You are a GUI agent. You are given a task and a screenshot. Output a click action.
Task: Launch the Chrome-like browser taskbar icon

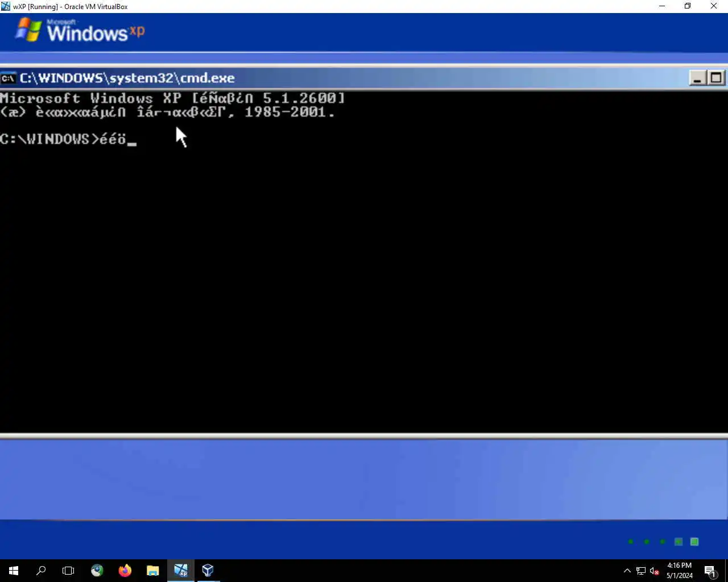(x=97, y=571)
